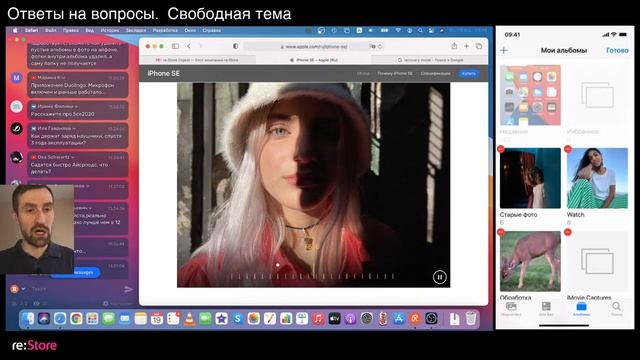The width and height of the screenshot is (640, 360).
Task: Open Skype from the Dock
Action: pyautogui.click(x=238, y=319)
